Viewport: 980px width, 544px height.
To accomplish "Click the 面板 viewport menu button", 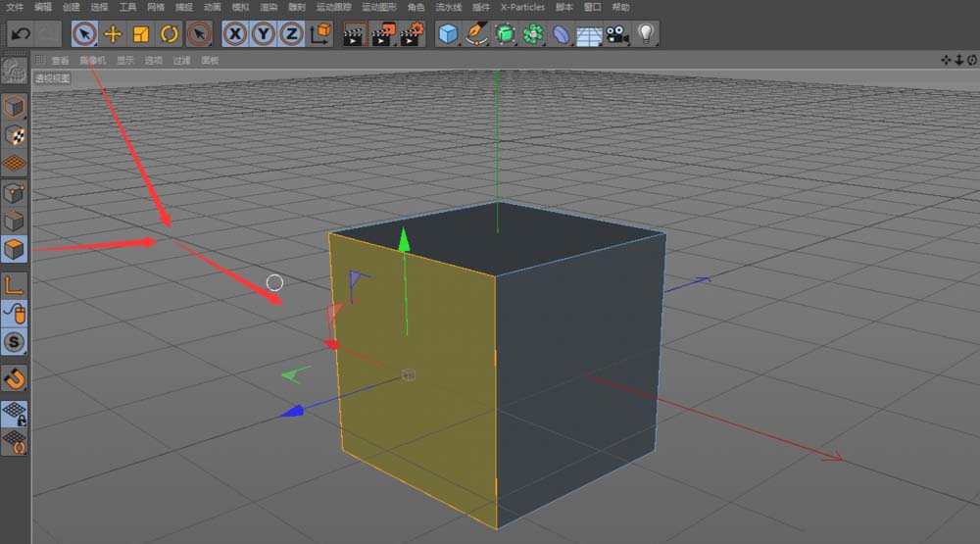I will pyautogui.click(x=210, y=61).
